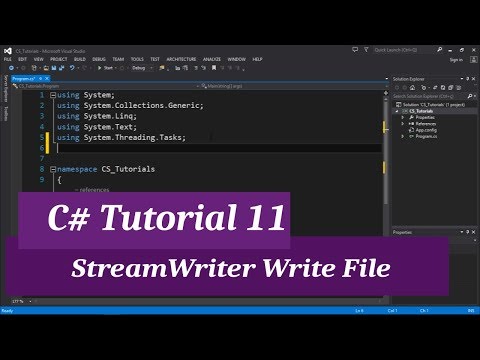Open the Server Explorer side tab
This screenshot has height=360, width=480.
pos(6,88)
